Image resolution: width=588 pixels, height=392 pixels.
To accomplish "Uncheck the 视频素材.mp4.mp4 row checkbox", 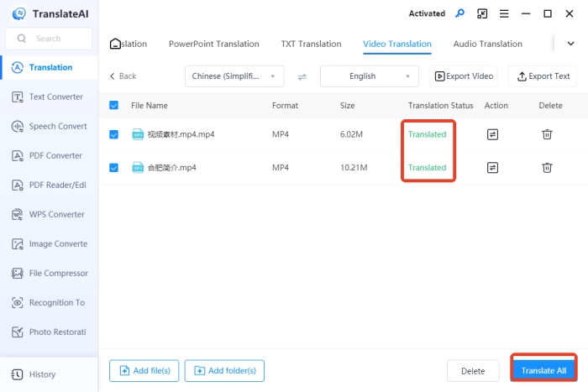I will 113,134.
